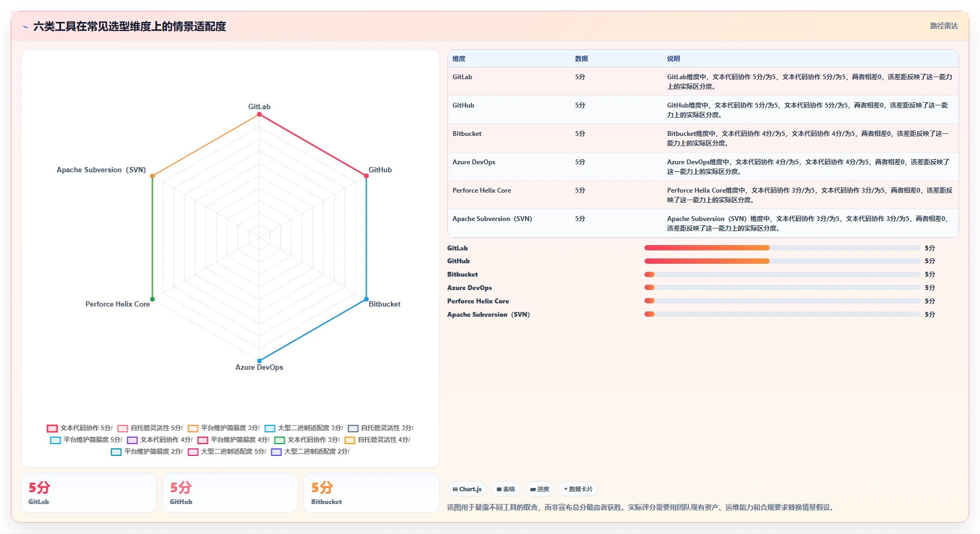Viewport: 980px width, 534px height.
Task: Click the purple swatch for 大型二进制适配度 2分
Action: 276,452
